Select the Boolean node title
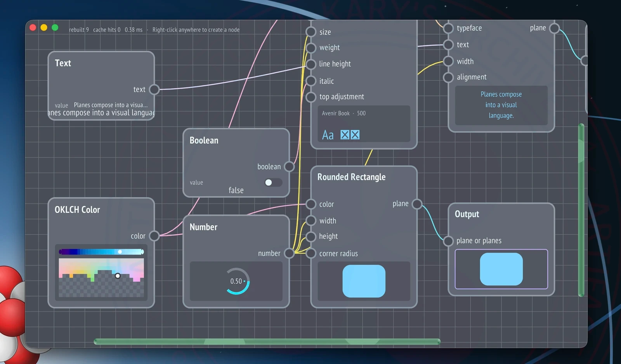 (x=204, y=140)
